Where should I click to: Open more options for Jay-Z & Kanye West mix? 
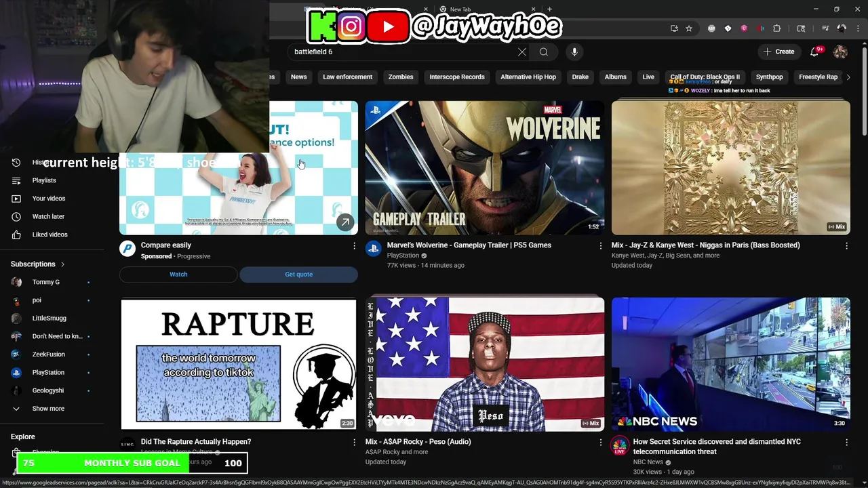pos(846,246)
